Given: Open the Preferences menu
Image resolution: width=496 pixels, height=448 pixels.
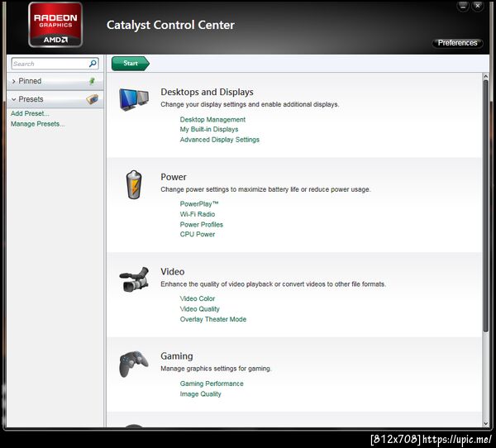Looking at the screenshot, I should 457,43.
